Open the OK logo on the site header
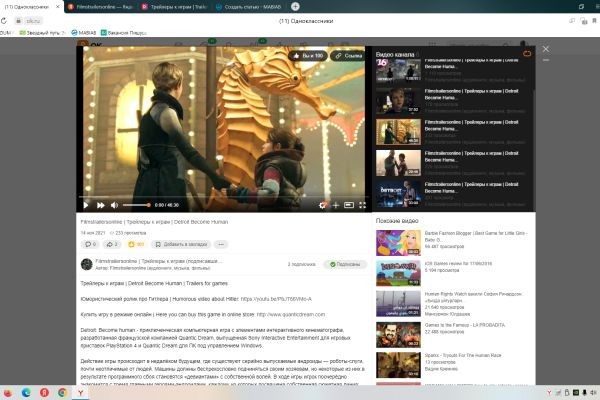 (x=90, y=44)
